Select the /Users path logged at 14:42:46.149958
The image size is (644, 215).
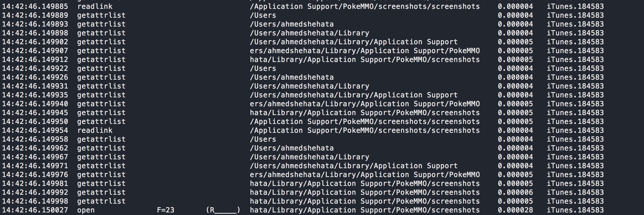coord(263,139)
